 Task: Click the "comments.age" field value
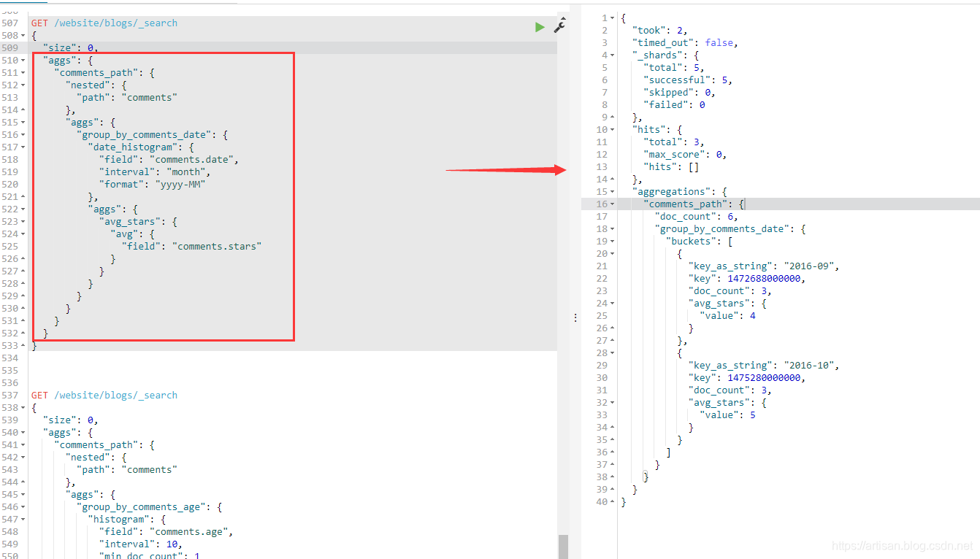(191, 532)
